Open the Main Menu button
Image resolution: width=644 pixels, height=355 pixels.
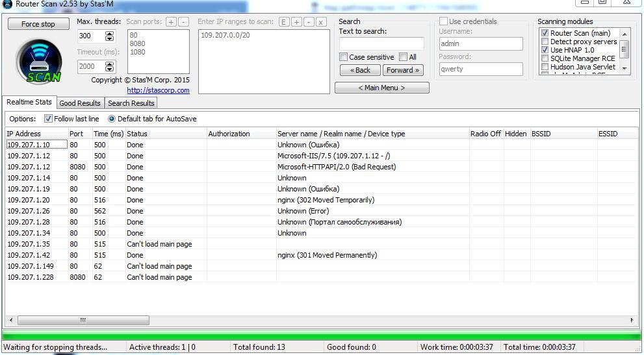382,88
